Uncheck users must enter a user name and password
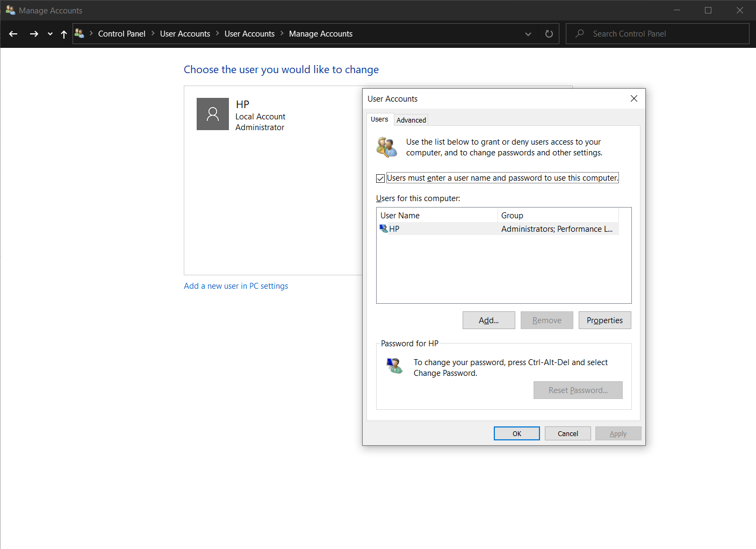This screenshot has width=756, height=549. click(380, 178)
